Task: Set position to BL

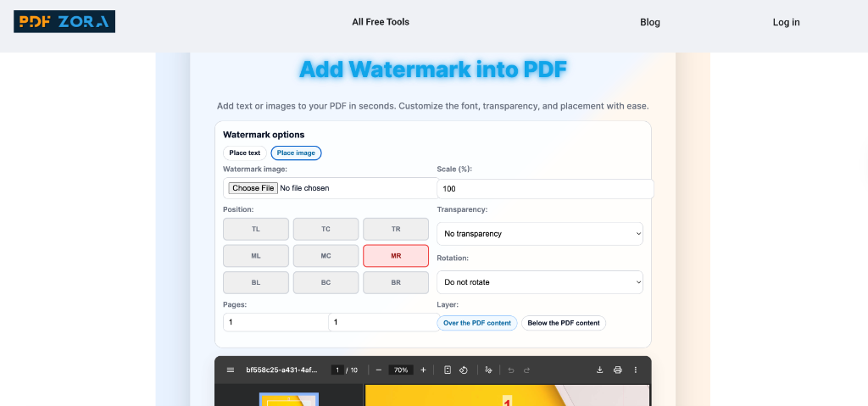Action: 256,282
